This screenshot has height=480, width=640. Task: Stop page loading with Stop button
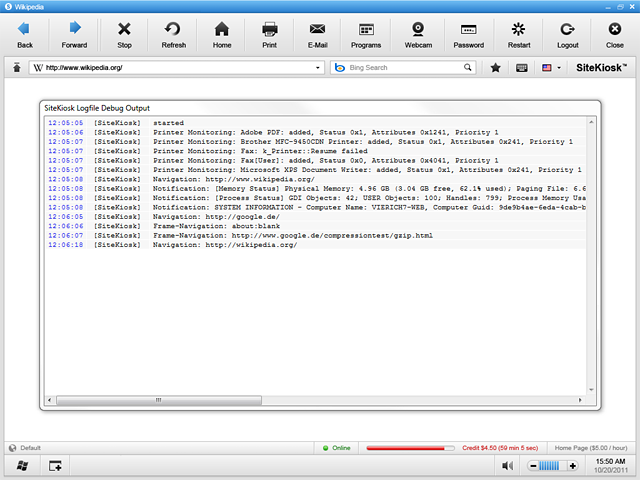click(124, 34)
